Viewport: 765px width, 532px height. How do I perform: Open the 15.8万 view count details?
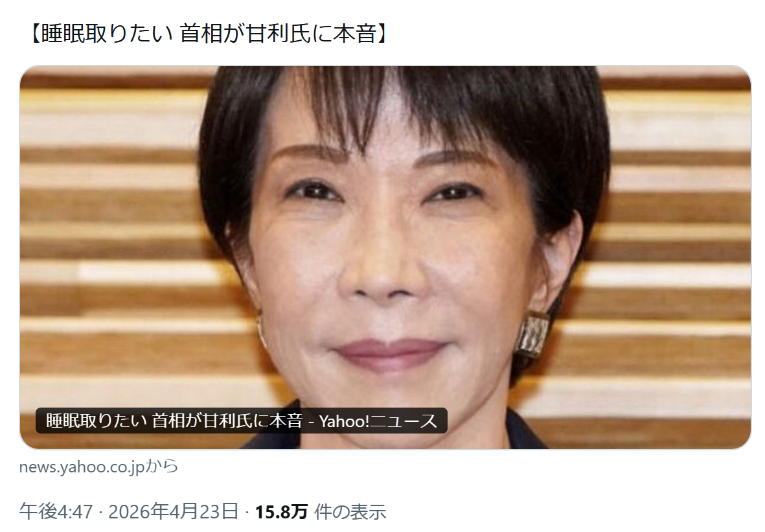pyautogui.click(x=282, y=511)
